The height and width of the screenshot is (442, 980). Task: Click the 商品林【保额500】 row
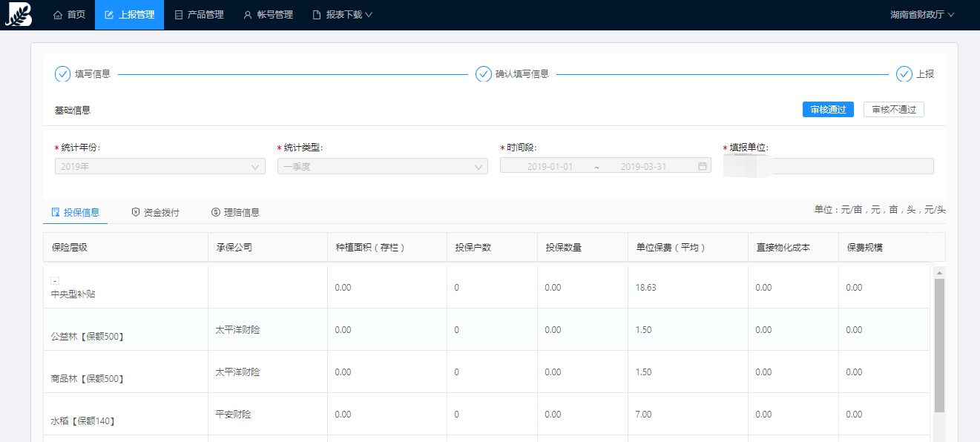(486, 372)
